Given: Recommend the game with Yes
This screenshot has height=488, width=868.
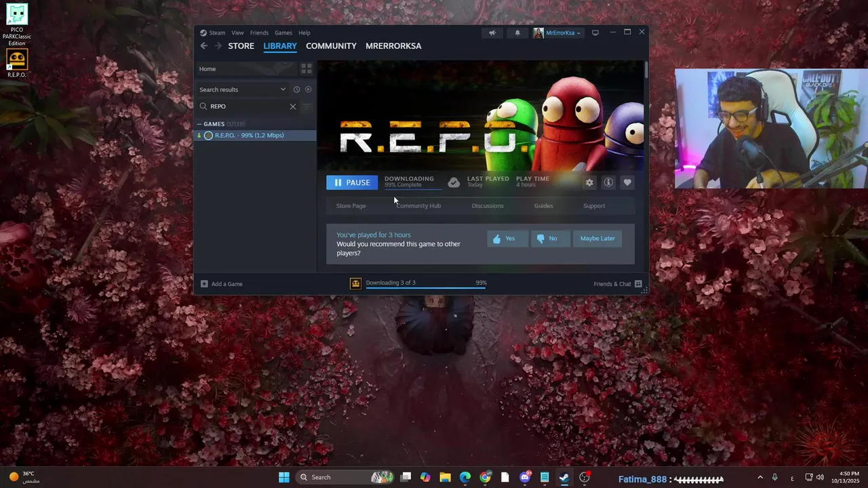Looking at the screenshot, I should point(507,239).
